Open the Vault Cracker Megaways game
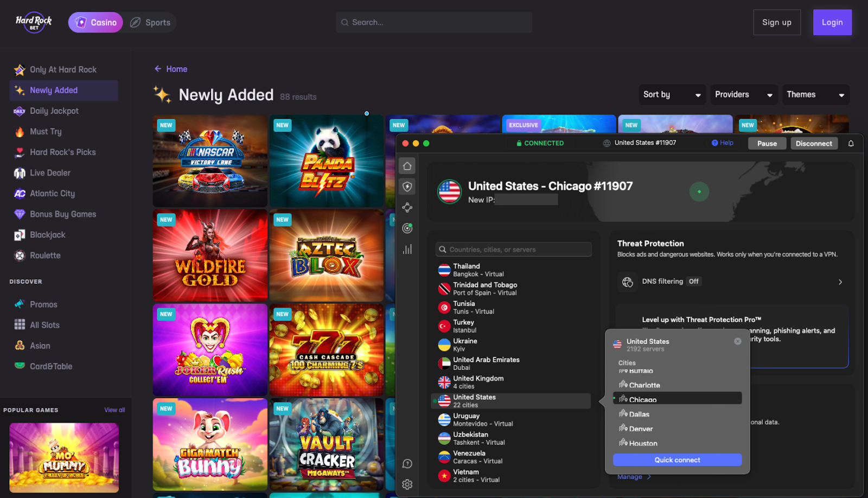 tap(327, 444)
